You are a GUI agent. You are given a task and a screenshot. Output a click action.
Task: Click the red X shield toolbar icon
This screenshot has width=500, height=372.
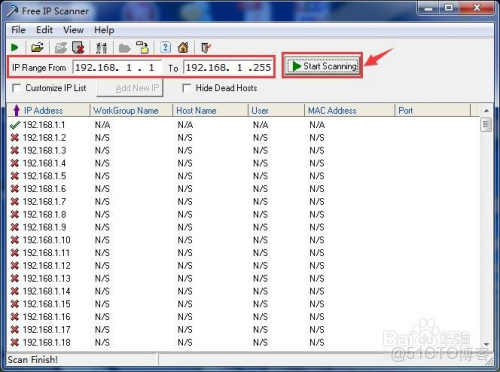(78, 48)
